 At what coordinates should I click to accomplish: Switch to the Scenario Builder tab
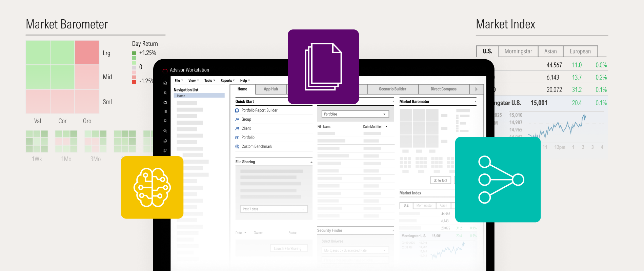click(x=393, y=89)
